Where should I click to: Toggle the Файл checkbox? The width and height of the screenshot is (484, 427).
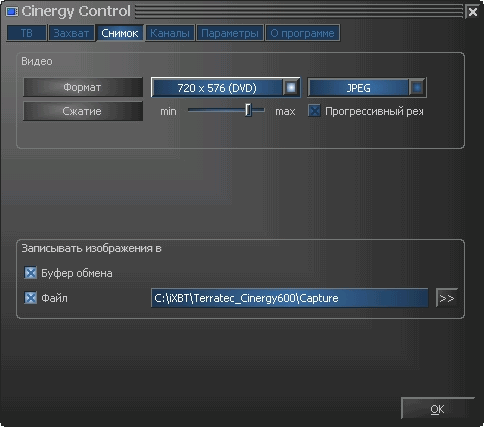[31, 298]
